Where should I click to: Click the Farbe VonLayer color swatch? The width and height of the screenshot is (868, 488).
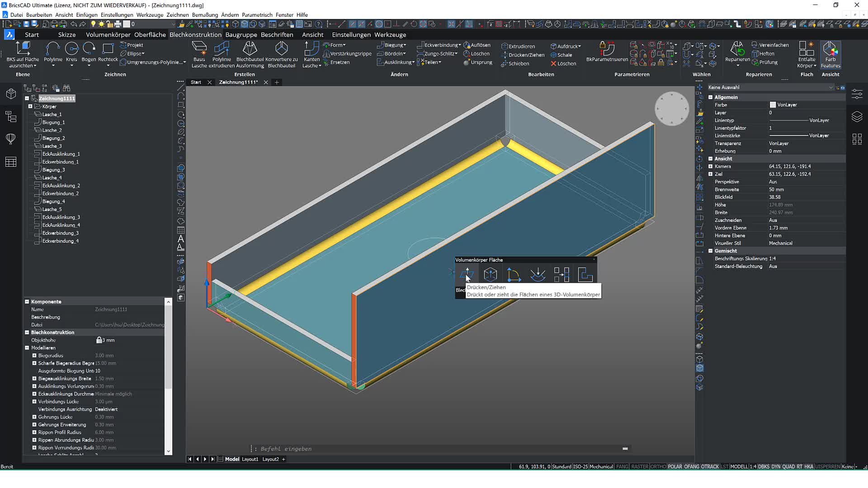pyautogui.click(x=773, y=105)
